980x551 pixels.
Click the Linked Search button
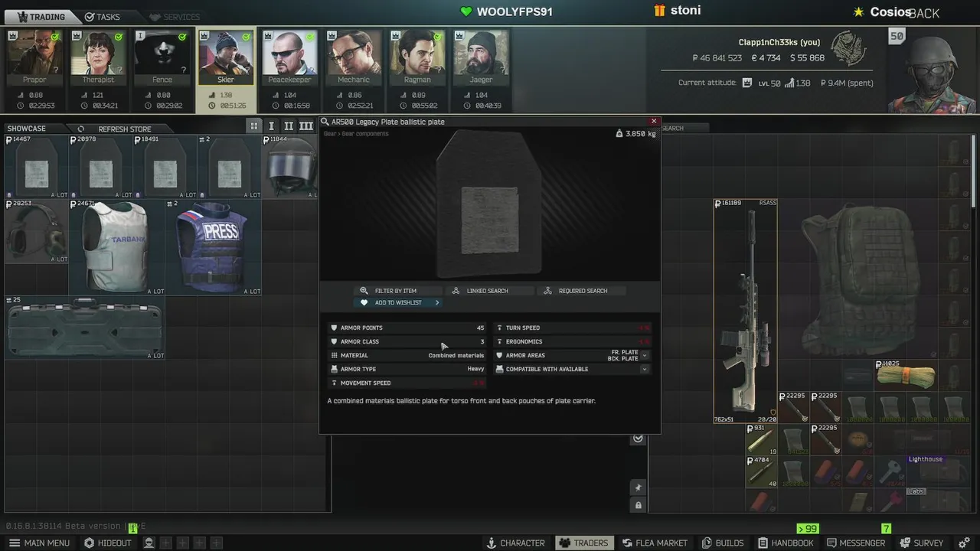490,291
